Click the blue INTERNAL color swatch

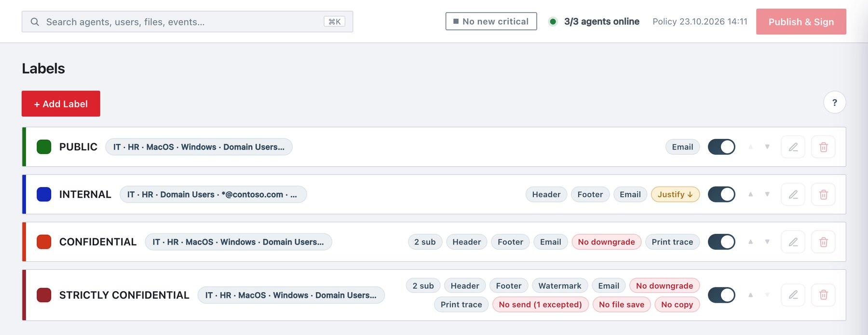click(x=44, y=194)
